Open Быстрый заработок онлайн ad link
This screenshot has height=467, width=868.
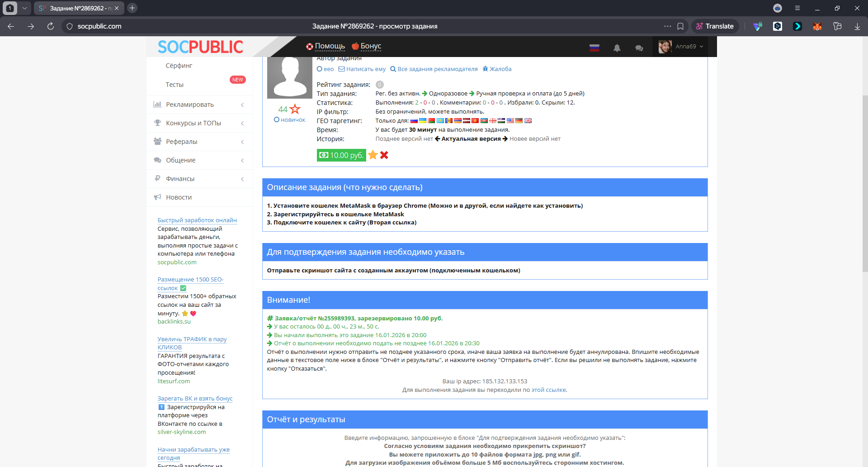point(197,220)
